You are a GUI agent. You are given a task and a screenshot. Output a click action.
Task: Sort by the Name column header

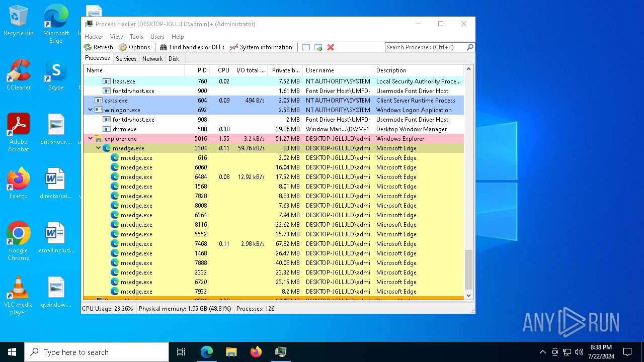[134, 70]
